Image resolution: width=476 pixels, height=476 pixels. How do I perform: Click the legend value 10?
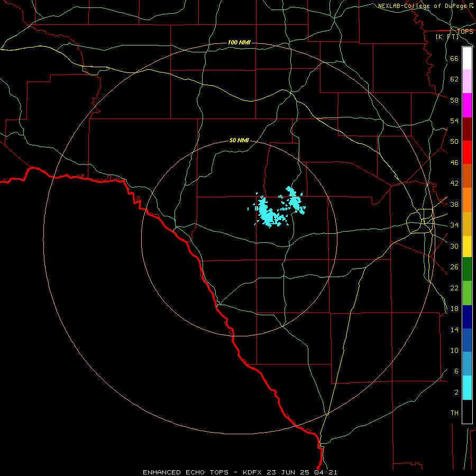point(454,351)
